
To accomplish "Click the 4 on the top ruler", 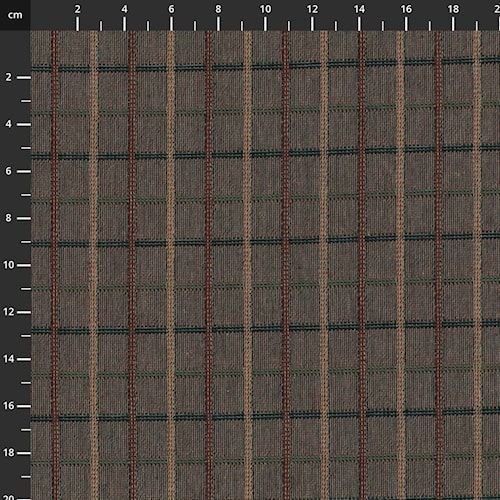I will tap(124, 9).
